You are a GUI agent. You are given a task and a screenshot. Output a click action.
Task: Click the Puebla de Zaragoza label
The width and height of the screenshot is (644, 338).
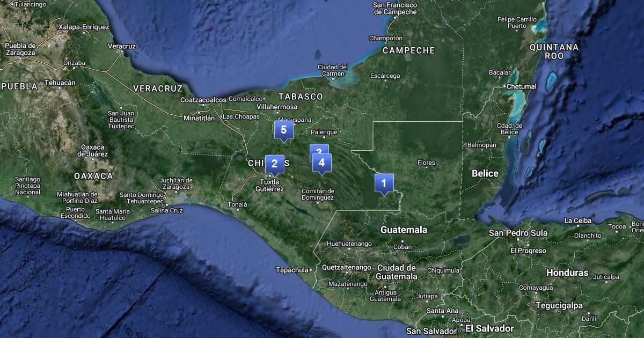click(20, 49)
